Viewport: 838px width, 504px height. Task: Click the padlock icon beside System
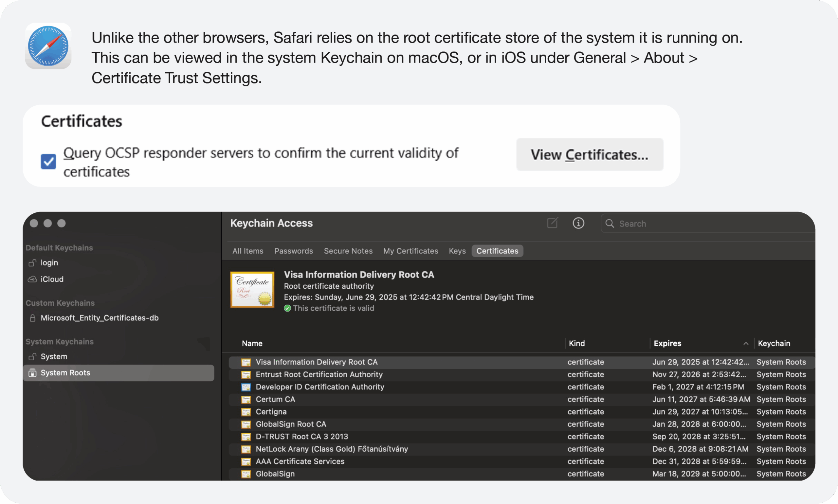coord(32,357)
